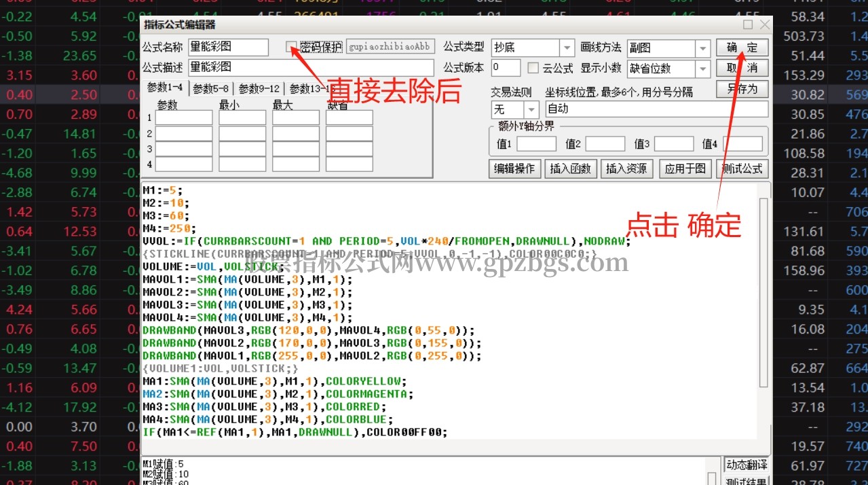Switch to the 参数1-4 tab
The width and height of the screenshot is (868, 485).
pos(164,87)
